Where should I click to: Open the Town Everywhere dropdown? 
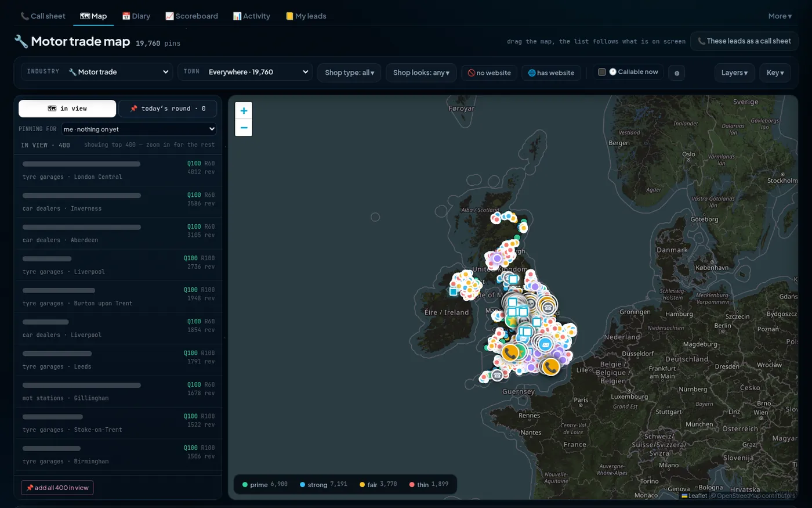(245, 72)
